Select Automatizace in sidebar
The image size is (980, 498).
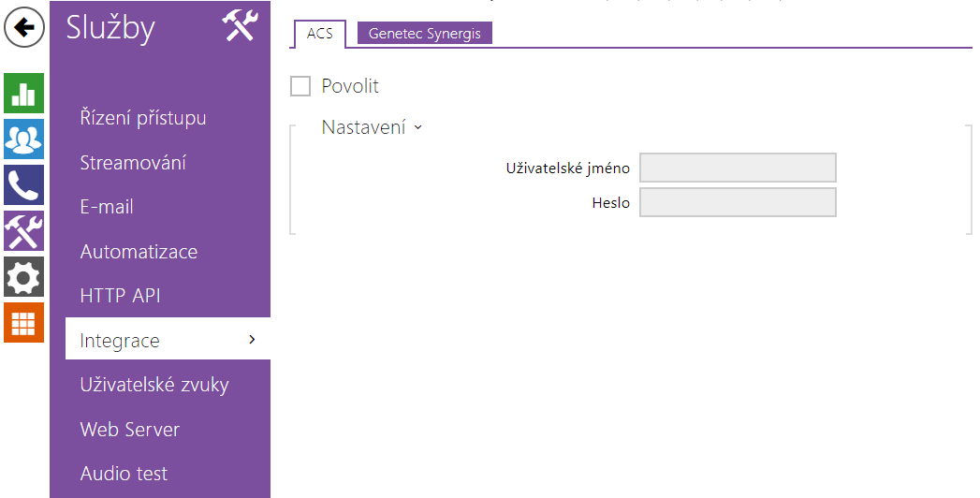[x=139, y=251]
